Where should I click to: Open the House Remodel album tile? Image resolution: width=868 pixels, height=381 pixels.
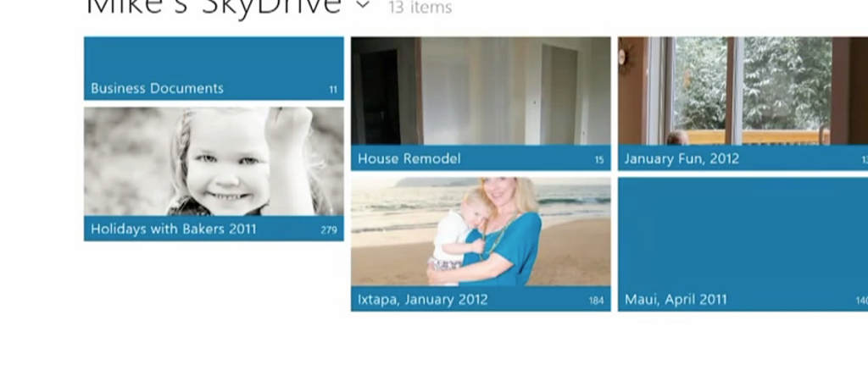481,103
